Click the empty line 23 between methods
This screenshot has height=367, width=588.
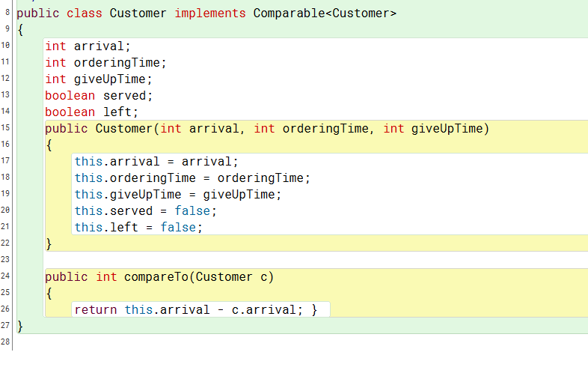(315, 260)
